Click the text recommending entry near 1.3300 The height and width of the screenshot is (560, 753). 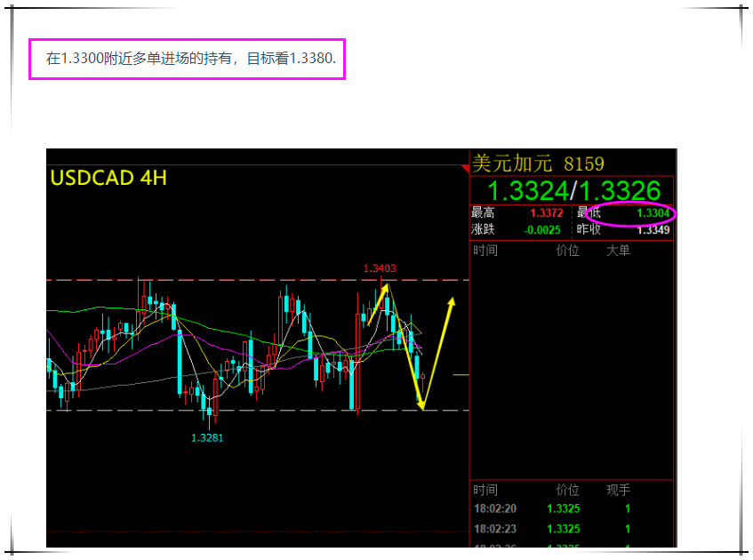[190, 59]
